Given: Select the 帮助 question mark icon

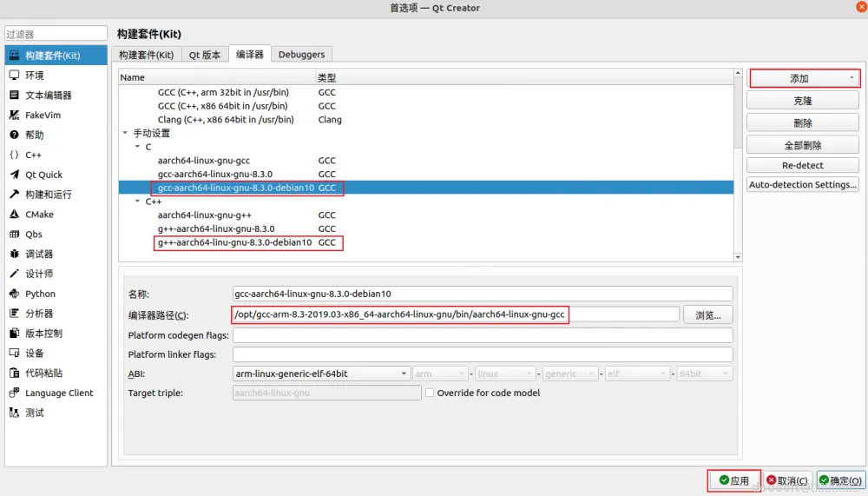Looking at the screenshot, I should (15, 135).
